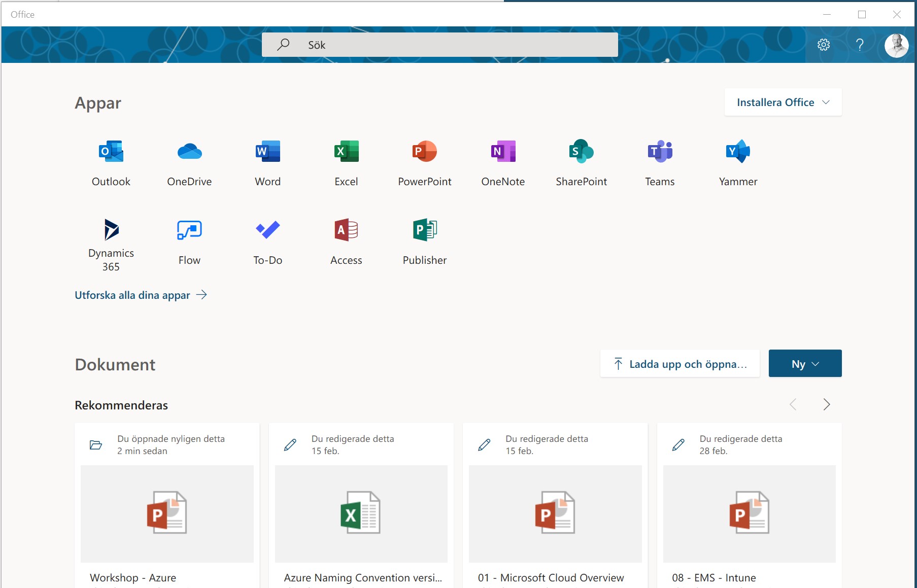Click pencil icon on 28 feb. card
The height and width of the screenshot is (588, 917).
[678, 445]
